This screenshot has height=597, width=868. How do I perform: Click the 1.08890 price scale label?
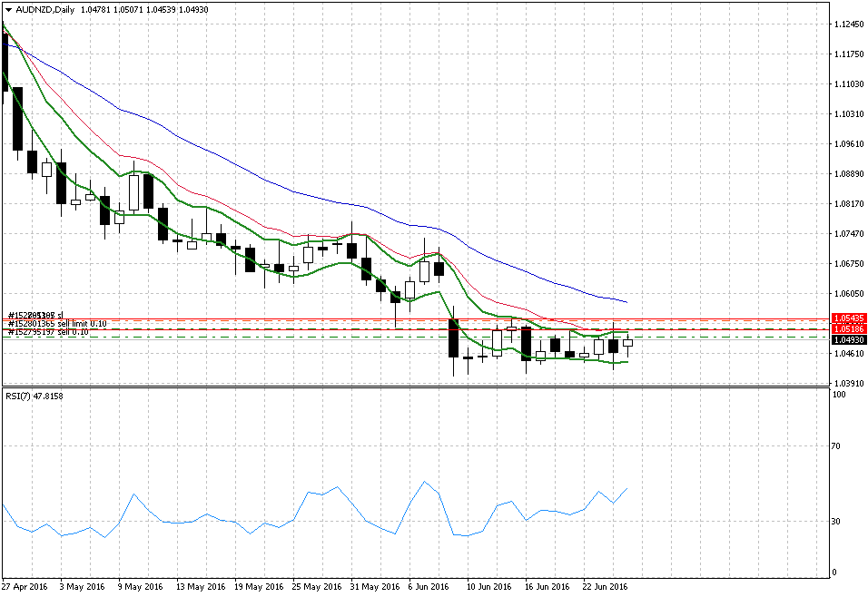click(x=849, y=173)
